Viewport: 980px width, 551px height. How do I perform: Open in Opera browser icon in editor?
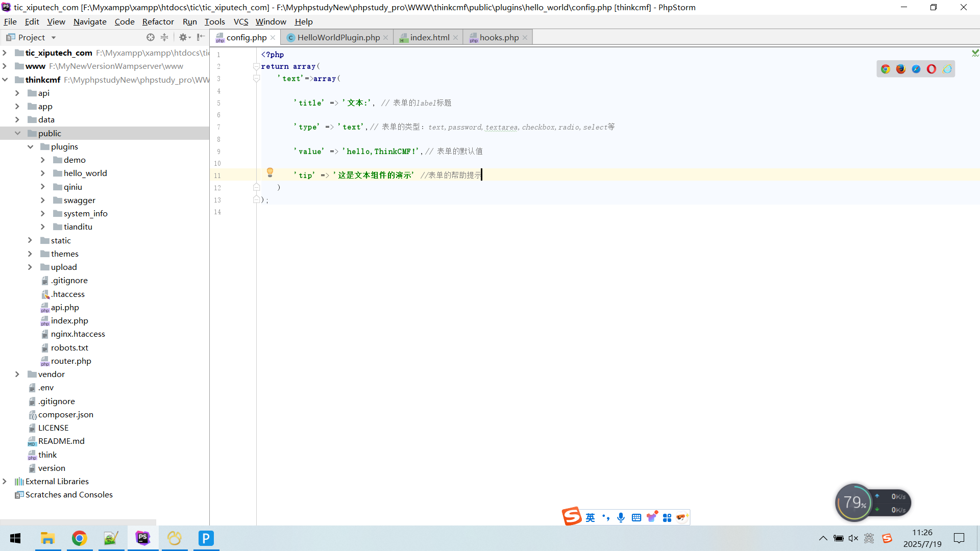[x=932, y=69]
